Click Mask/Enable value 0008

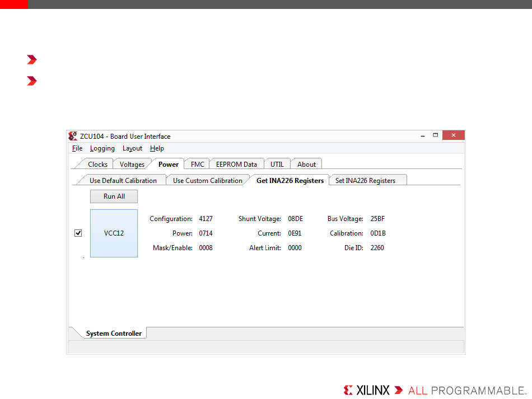206,248
